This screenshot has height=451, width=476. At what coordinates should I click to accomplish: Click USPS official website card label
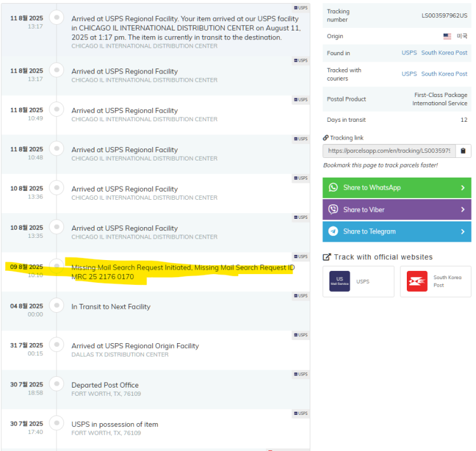pos(363,282)
